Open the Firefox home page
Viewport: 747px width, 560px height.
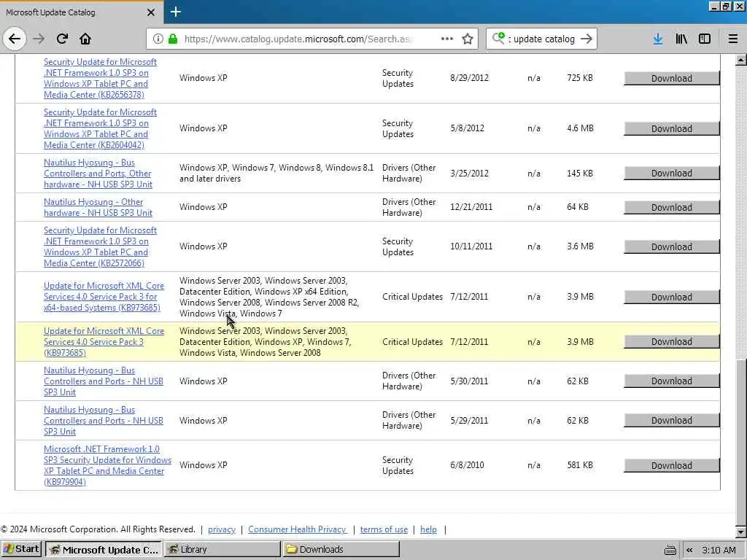coord(85,39)
